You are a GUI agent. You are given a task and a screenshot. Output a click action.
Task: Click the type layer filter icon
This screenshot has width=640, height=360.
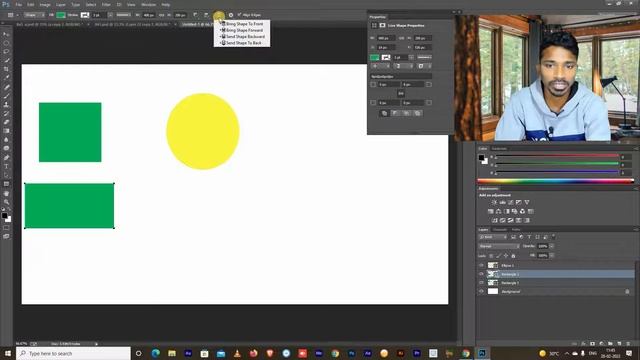click(x=529, y=237)
